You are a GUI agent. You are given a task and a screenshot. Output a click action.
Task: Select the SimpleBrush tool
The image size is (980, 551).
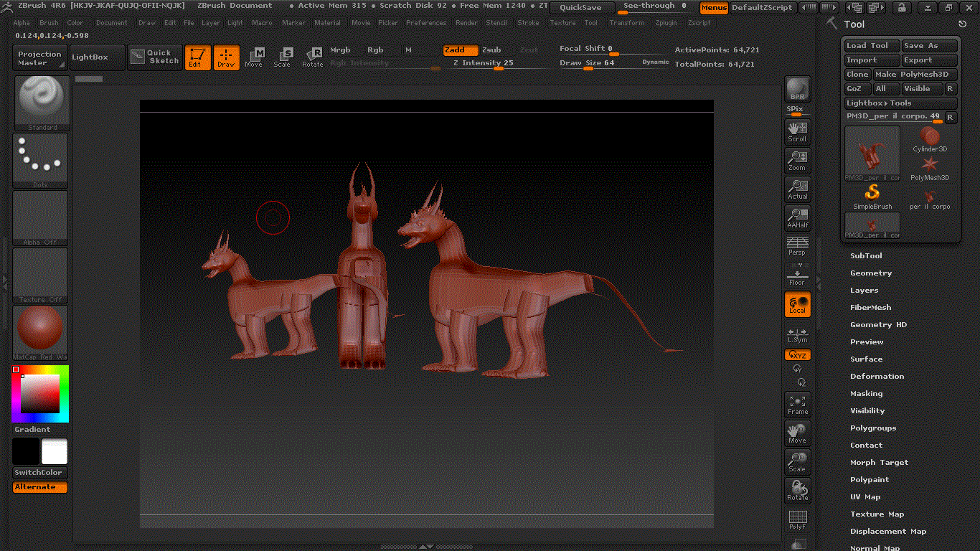pos(872,197)
